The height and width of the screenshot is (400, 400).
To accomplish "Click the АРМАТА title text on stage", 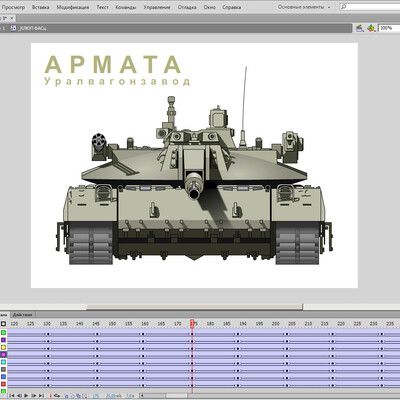I will point(113,65).
